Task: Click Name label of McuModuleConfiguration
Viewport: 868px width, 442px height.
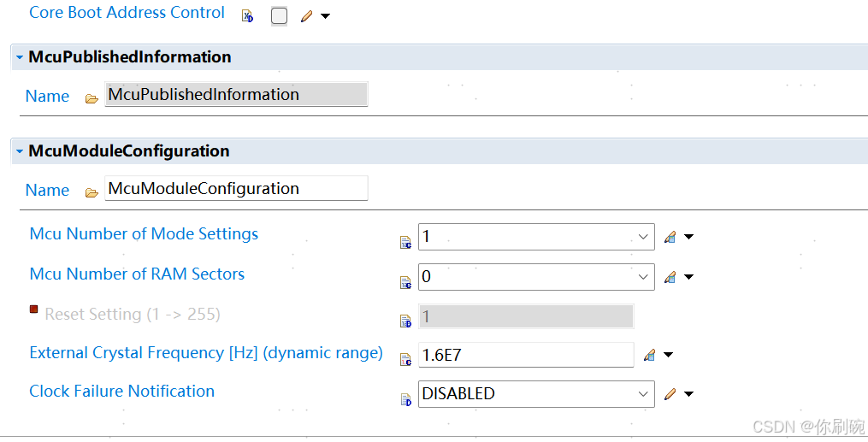Action: pos(48,191)
